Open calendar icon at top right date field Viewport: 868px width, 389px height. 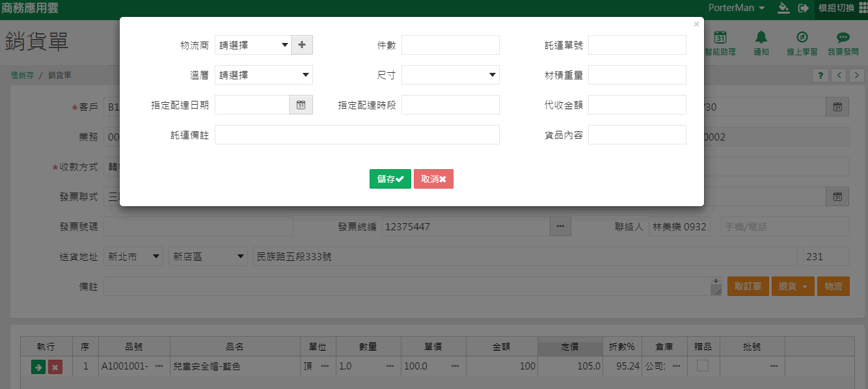[x=837, y=107]
